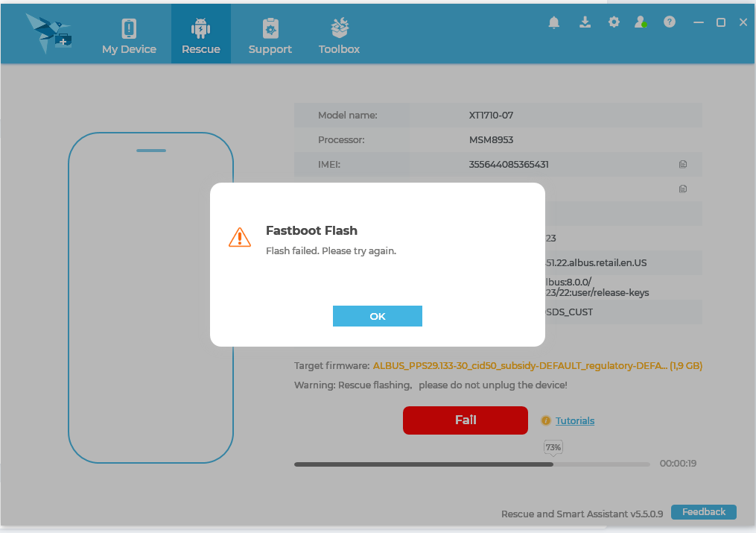This screenshot has height=533, width=756.
Task: Open help with the question mark icon
Action: [x=669, y=22]
